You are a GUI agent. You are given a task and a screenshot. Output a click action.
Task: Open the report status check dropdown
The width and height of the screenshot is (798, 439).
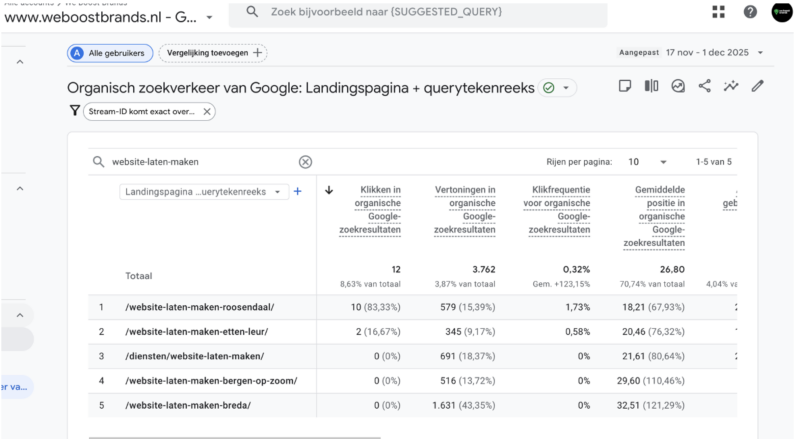[557, 88]
